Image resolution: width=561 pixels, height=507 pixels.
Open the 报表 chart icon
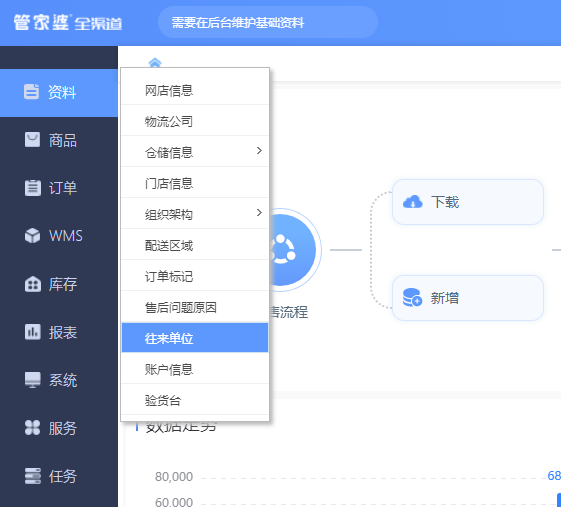click(x=33, y=332)
